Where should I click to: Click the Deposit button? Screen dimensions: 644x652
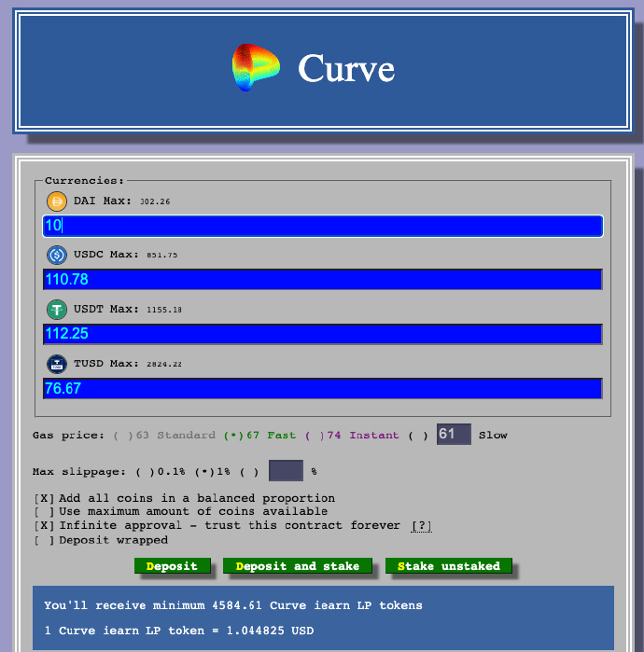coord(173,566)
